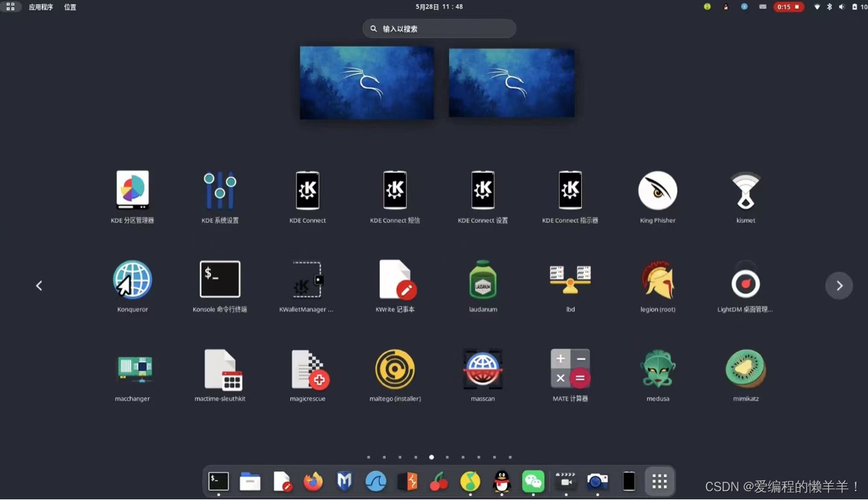Viewport: 868px width, 500px height.
Task: Click the activities grid icon in top bar
Action: pos(10,7)
